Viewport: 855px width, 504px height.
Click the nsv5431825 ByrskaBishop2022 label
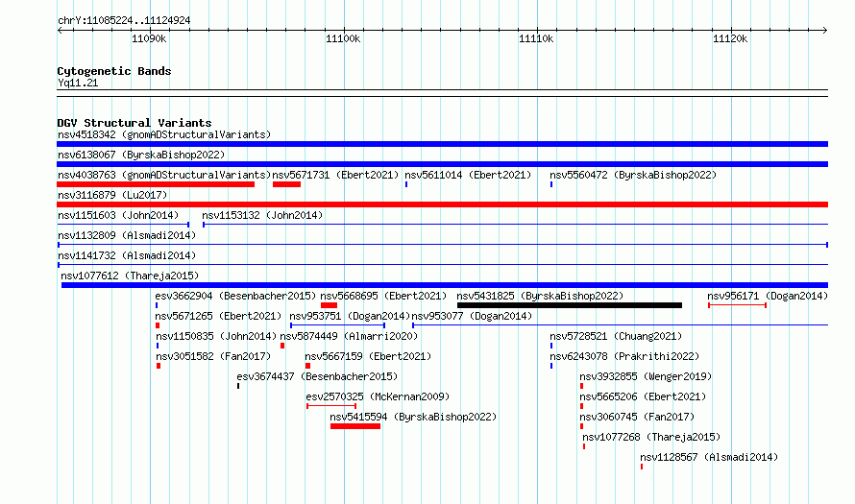point(540,296)
